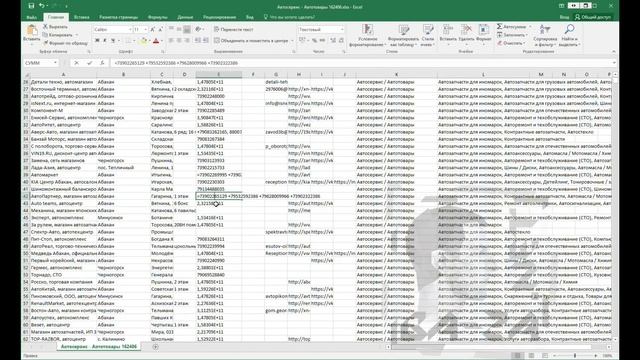Confirm formula bar entry with checkmark
640x360 pixels.
[89, 63]
